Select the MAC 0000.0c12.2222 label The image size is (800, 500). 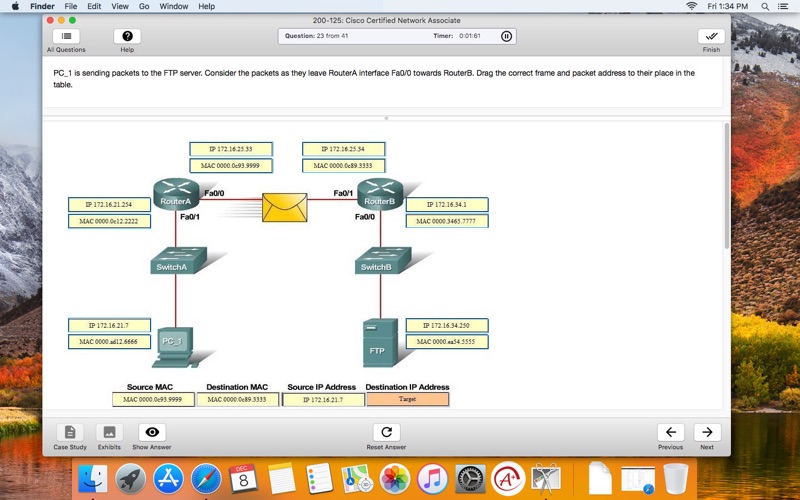109,221
